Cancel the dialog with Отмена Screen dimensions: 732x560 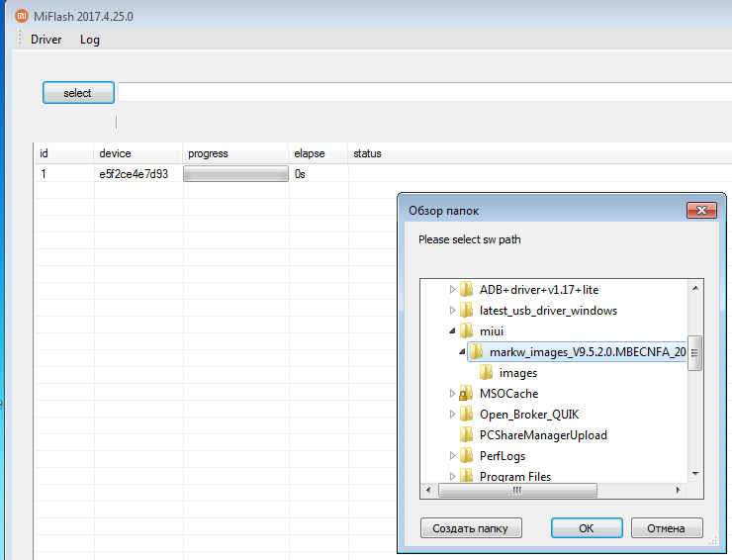coord(667,528)
